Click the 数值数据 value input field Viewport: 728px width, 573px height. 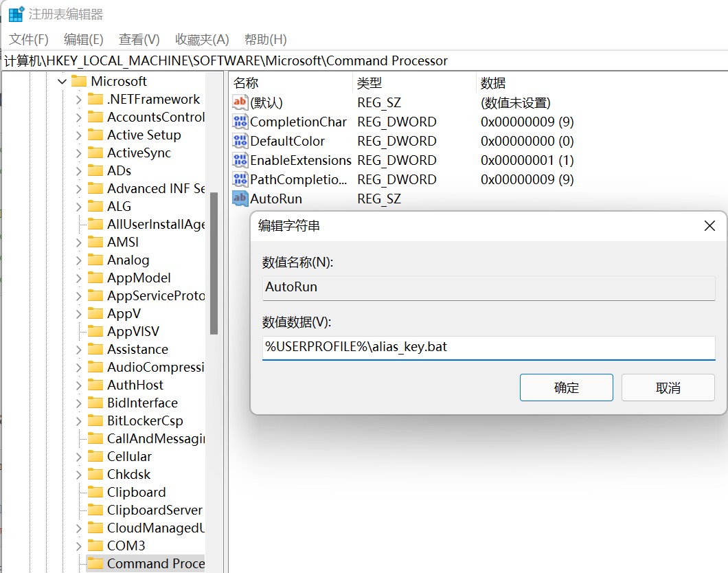click(x=488, y=348)
